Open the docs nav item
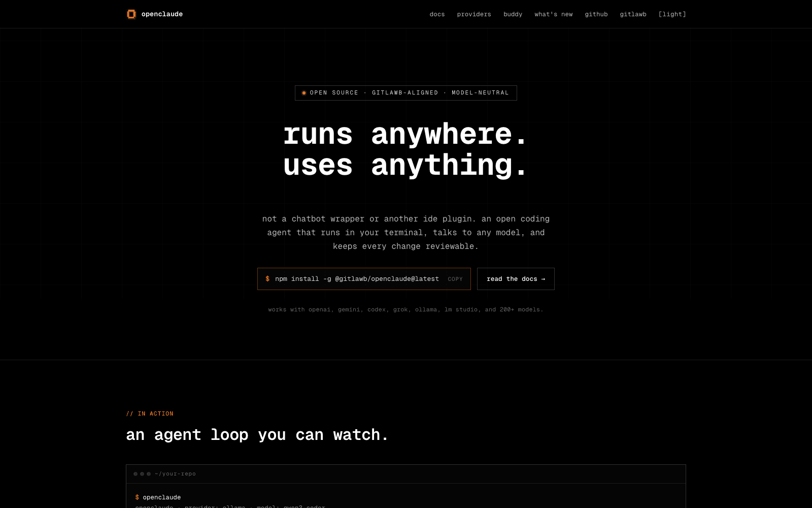The width and height of the screenshot is (812, 508). 437,14
